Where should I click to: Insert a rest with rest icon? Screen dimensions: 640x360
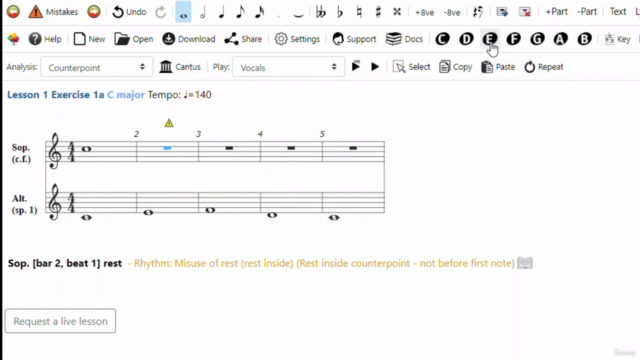click(478, 12)
